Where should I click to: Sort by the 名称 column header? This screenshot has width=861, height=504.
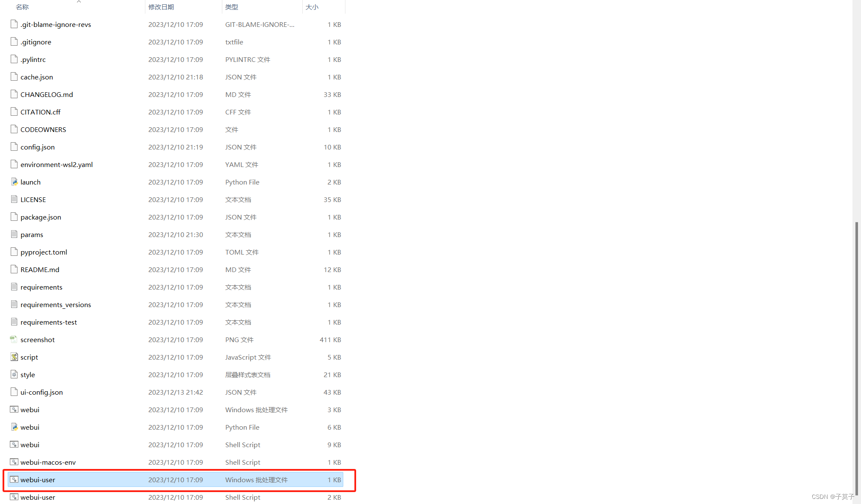click(x=22, y=7)
